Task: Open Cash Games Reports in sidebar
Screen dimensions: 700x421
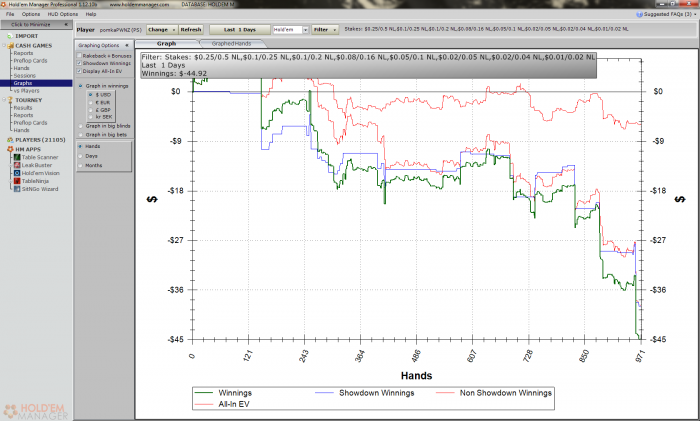Action: (23, 53)
